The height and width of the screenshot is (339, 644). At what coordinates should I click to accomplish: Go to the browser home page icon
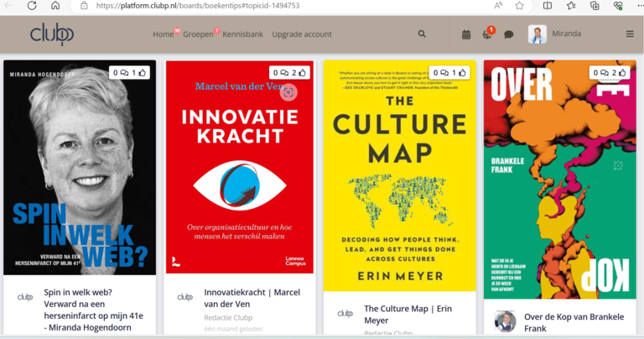click(x=55, y=5)
